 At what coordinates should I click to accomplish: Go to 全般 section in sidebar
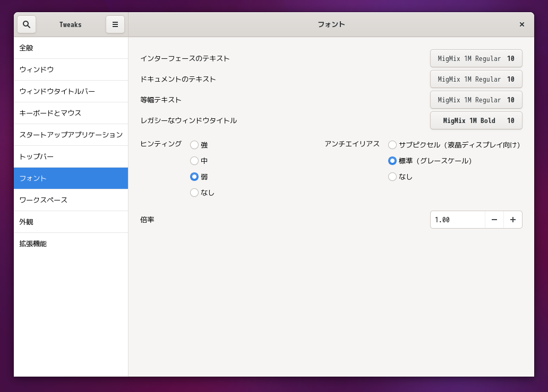coord(71,48)
